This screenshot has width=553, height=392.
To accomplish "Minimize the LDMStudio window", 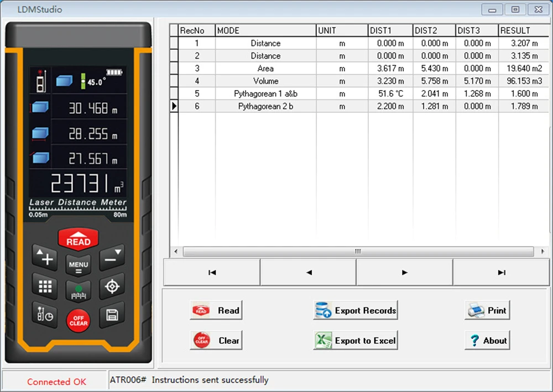I will click(x=492, y=9).
